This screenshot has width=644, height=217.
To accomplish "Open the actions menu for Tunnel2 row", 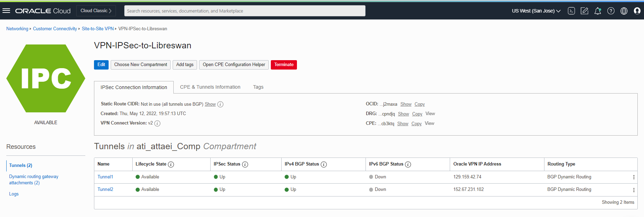I will tap(634, 190).
